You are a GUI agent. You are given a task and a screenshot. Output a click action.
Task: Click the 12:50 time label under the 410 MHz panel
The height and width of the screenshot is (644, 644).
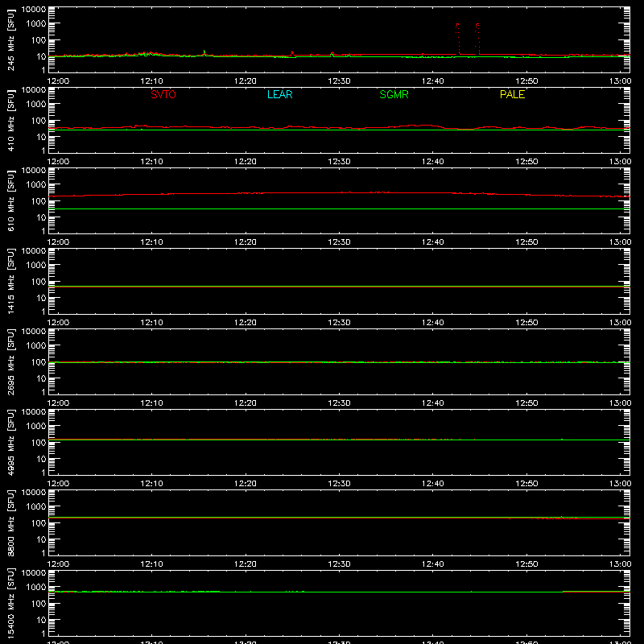tap(526, 162)
